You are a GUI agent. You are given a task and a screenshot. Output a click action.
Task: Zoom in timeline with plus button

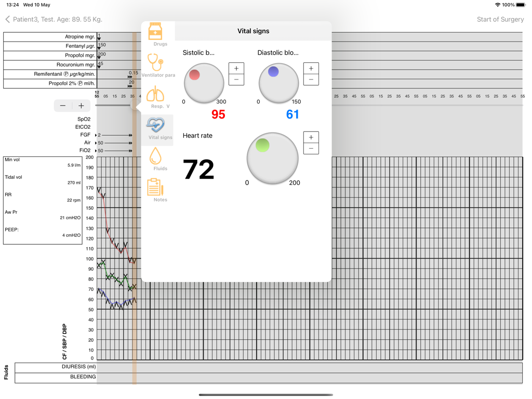pos(82,106)
